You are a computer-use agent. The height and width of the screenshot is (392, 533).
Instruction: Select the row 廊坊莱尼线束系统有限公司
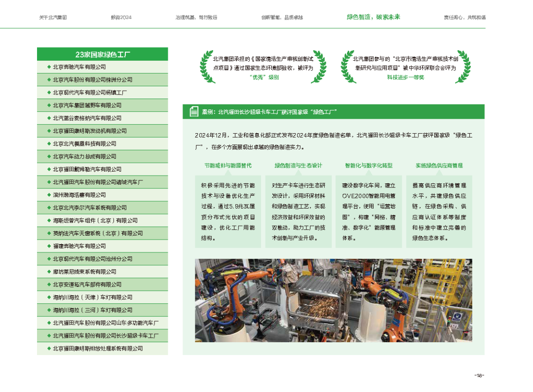click(102, 272)
